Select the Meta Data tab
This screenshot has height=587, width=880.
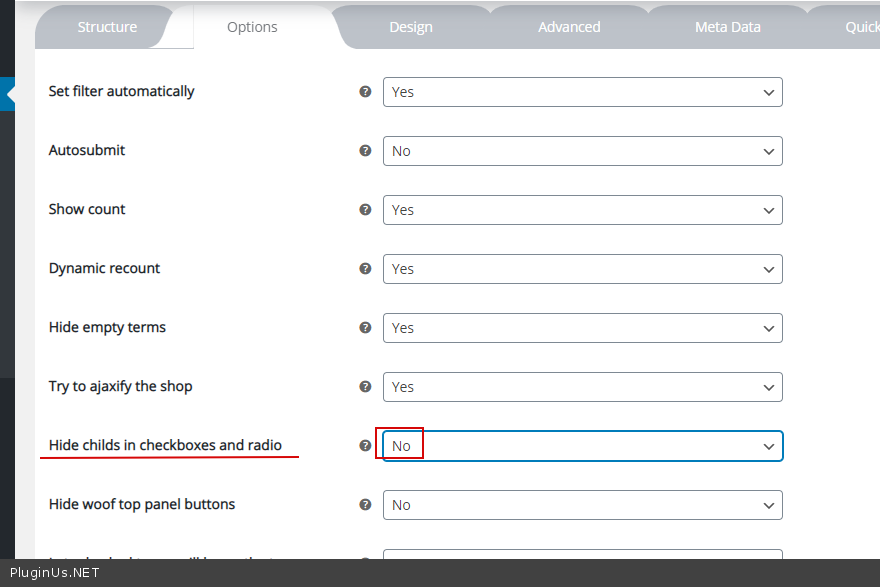(x=727, y=27)
